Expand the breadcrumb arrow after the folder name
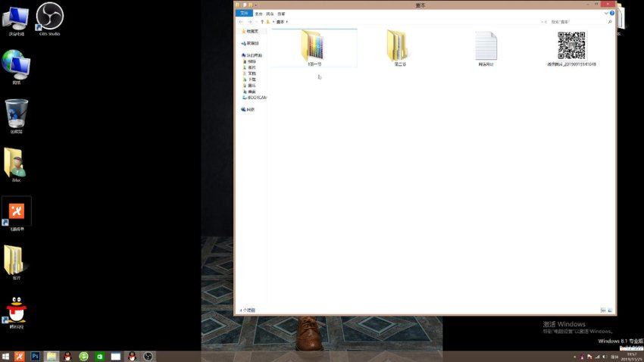Screen dimensions: 644x362 coord(286,22)
